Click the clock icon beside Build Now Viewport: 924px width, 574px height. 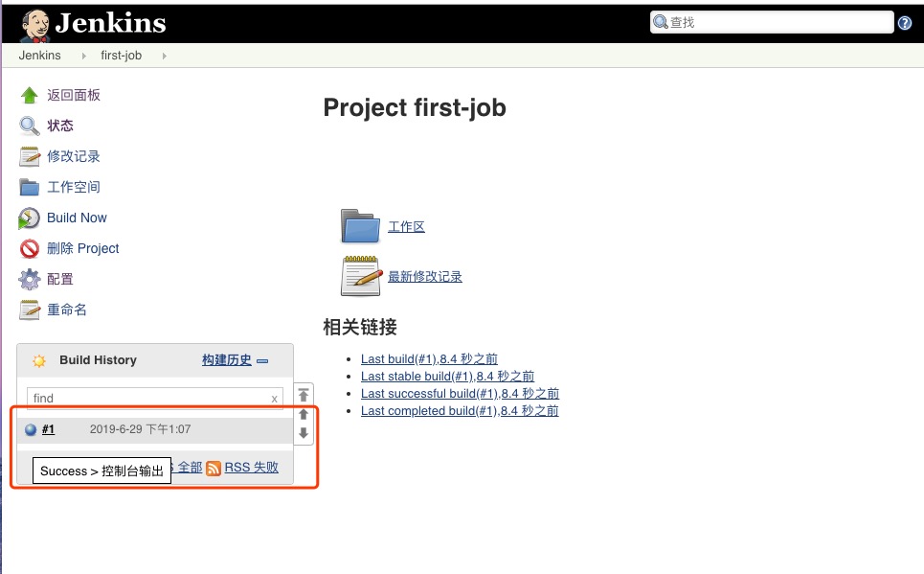click(x=29, y=218)
